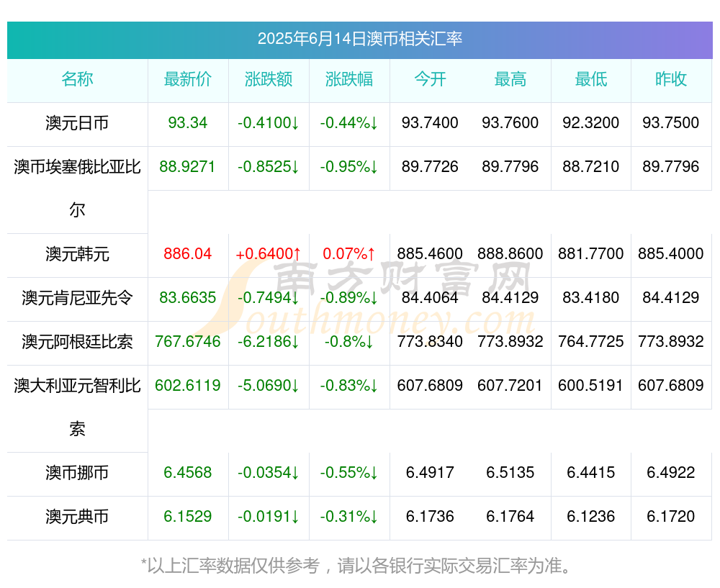Click change percent -0.89%↓
The image size is (720, 588).
coord(349,297)
